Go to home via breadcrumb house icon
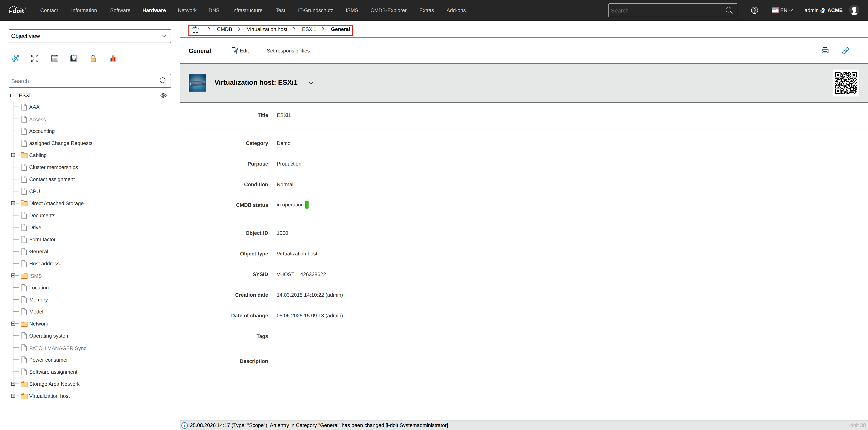 click(x=196, y=29)
